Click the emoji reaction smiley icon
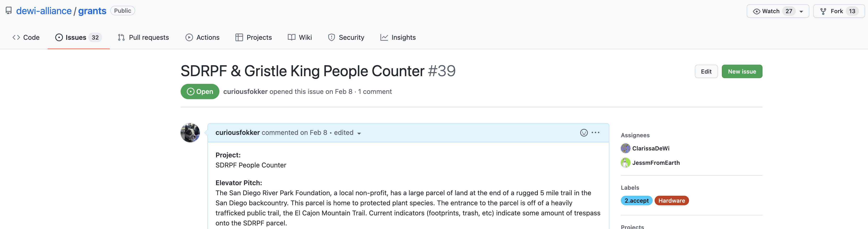This screenshot has width=868, height=229. pyautogui.click(x=584, y=132)
